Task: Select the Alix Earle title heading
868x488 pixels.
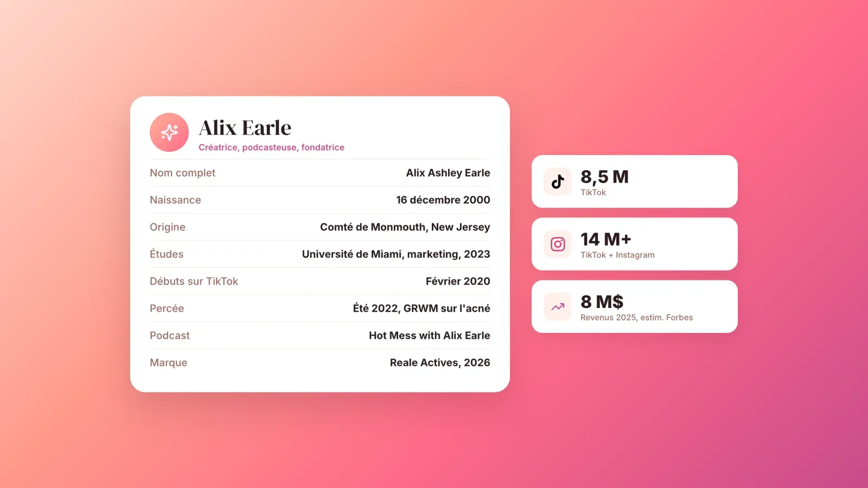Action: 245,128
